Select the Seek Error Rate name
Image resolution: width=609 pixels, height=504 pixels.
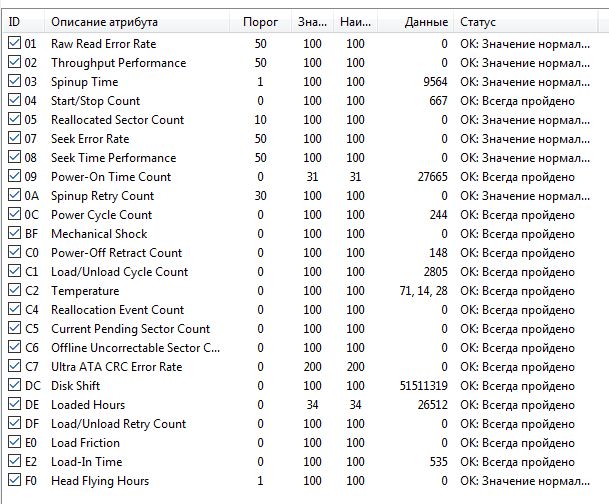[x=90, y=139]
